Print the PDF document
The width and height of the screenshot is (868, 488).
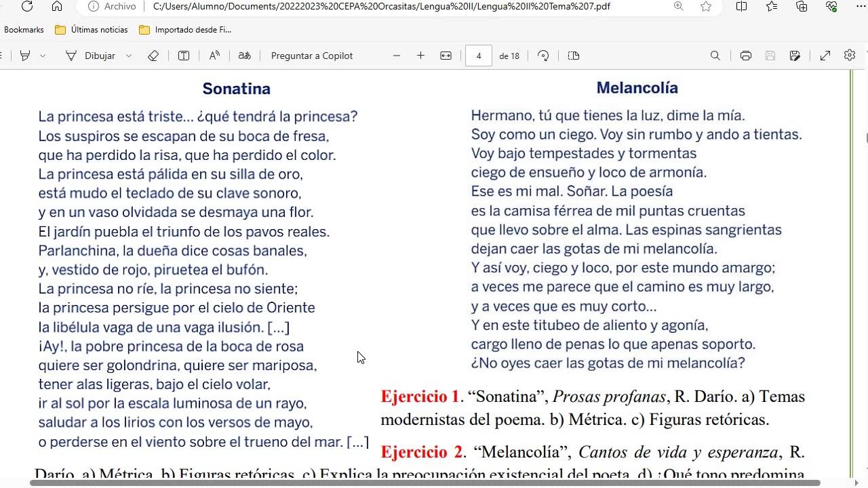(746, 56)
